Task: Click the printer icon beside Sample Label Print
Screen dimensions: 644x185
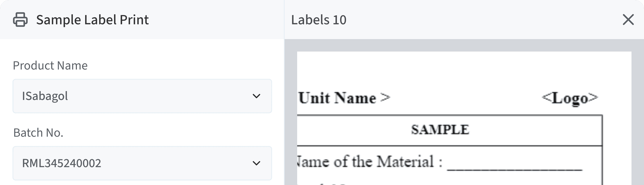Action: (x=20, y=19)
